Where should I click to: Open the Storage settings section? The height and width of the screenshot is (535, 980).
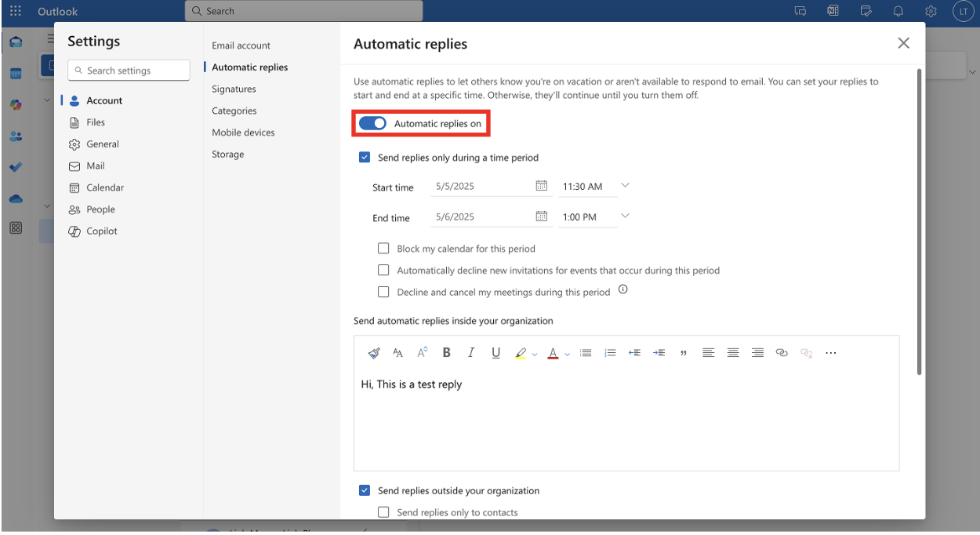[x=227, y=155]
